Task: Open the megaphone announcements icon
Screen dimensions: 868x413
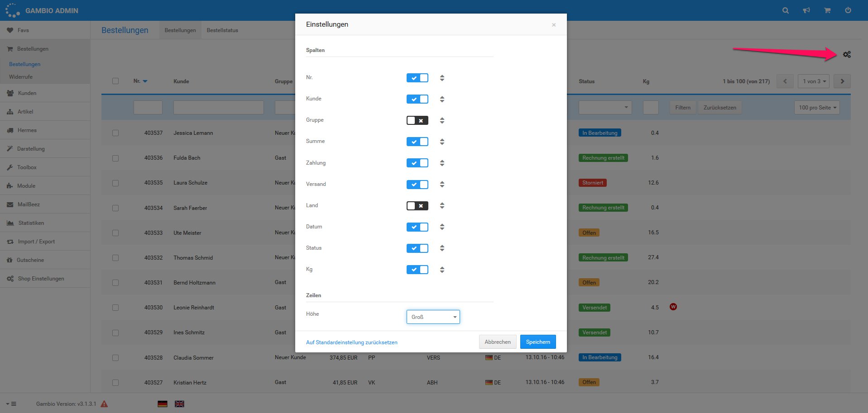Action: [x=806, y=10]
